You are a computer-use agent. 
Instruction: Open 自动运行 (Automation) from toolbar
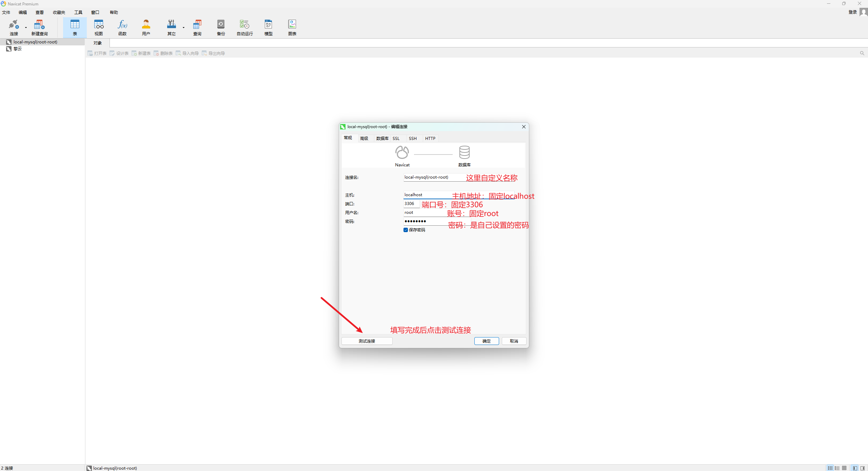pyautogui.click(x=244, y=27)
